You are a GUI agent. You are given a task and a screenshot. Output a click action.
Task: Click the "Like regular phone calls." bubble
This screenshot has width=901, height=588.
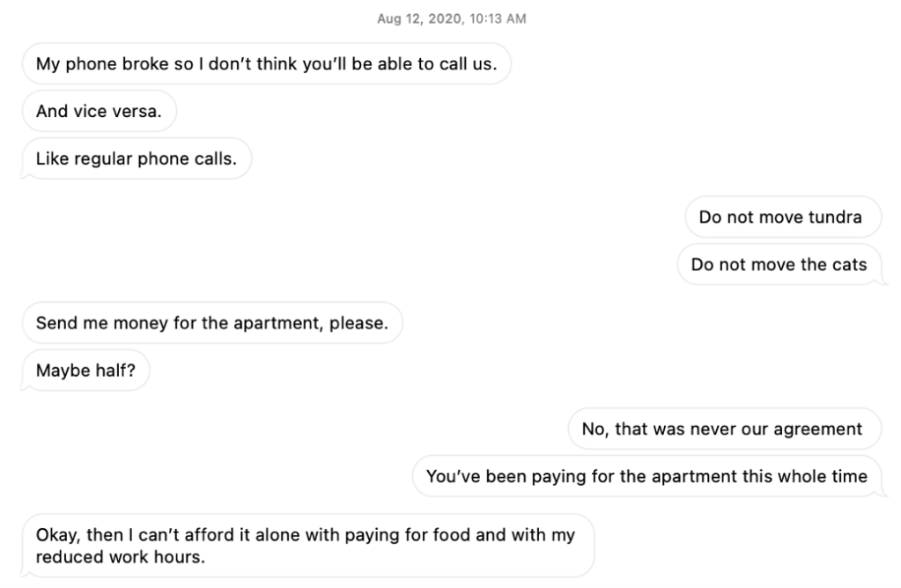tap(137, 159)
